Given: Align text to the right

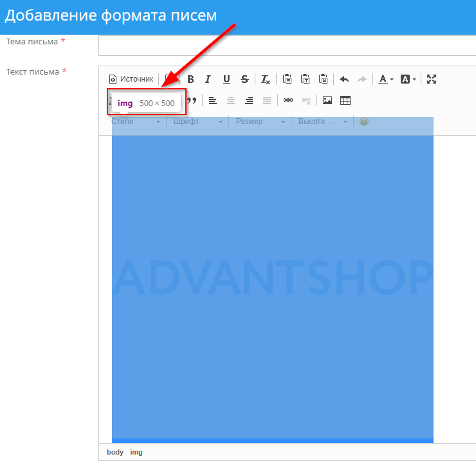Looking at the screenshot, I should [x=249, y=100].
